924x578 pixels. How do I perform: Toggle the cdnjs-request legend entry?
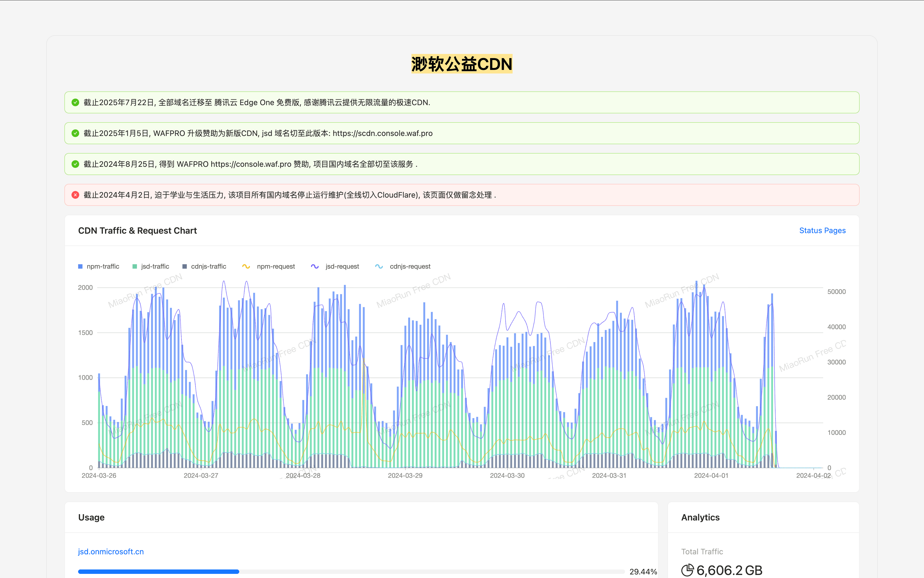[402, 266]
